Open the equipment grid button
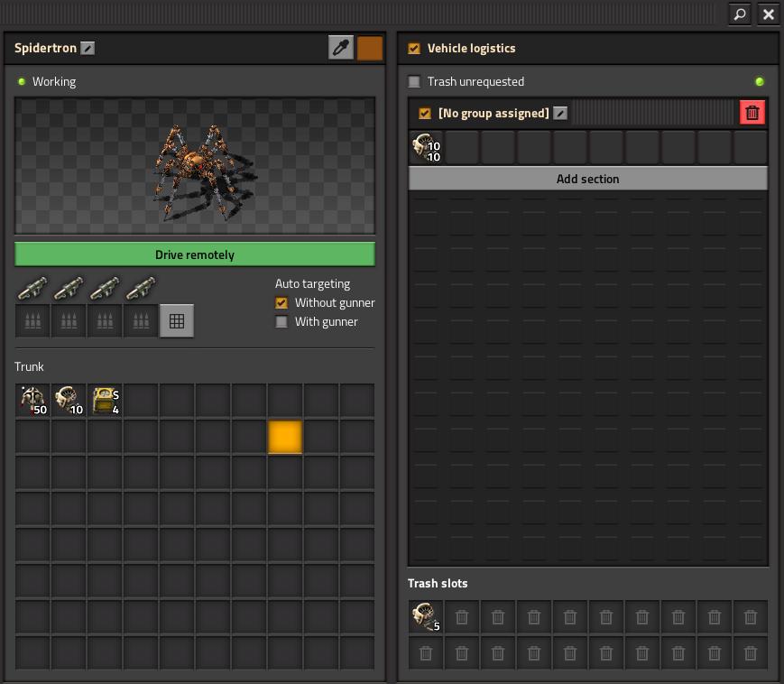Screen dimensions: 784x684 click(x=177, y=321)
